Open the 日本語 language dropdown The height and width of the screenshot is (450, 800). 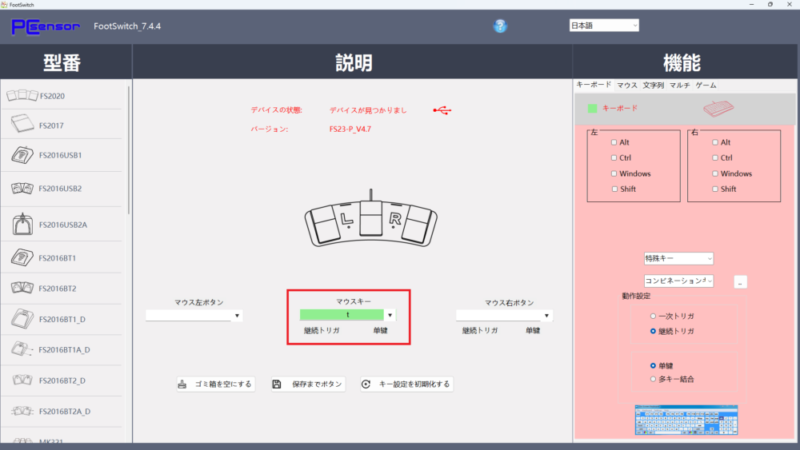pyautogui.click(x=604, y=26)
